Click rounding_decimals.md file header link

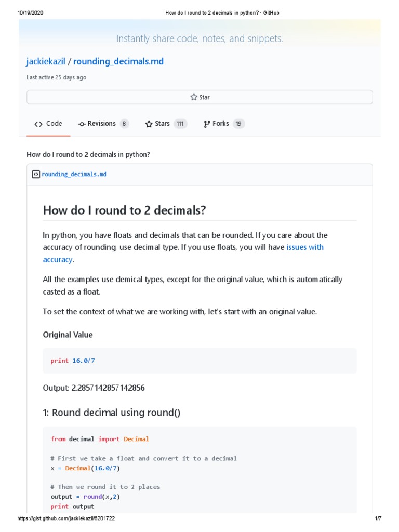(74, 175)
